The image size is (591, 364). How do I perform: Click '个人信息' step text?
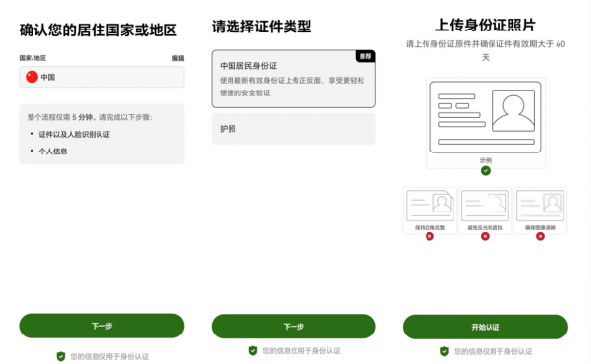[x=53, y=152]
